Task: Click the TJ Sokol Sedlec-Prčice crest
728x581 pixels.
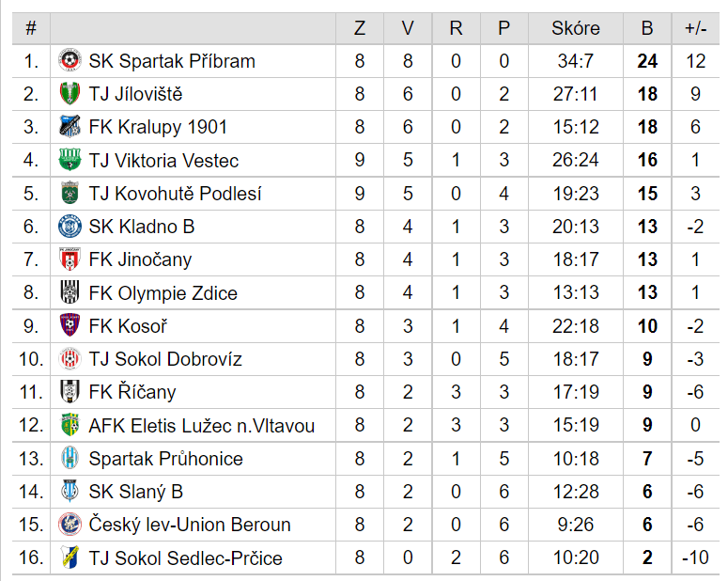Action: (70, 557)
